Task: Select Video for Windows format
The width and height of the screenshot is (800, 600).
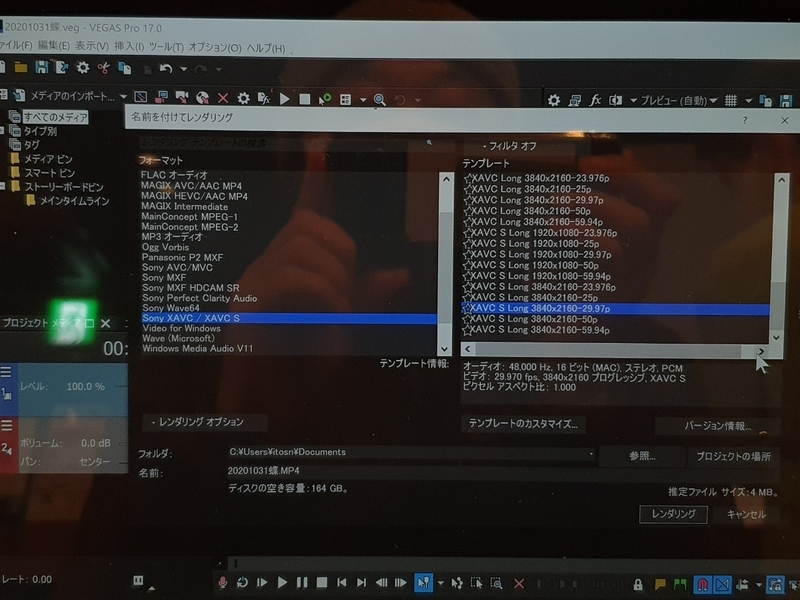Action: [182, 329]
